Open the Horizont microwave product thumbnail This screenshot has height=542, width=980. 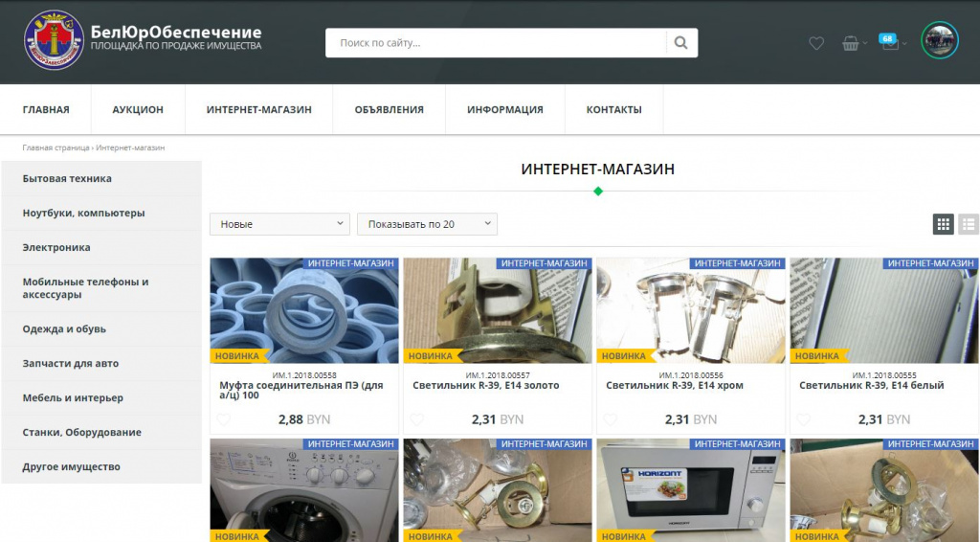coord(691,490)
